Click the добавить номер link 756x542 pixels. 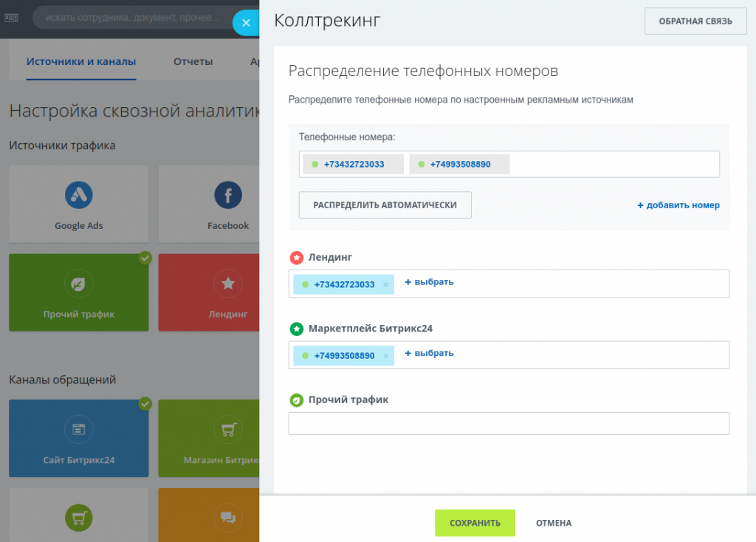(678, 205)
